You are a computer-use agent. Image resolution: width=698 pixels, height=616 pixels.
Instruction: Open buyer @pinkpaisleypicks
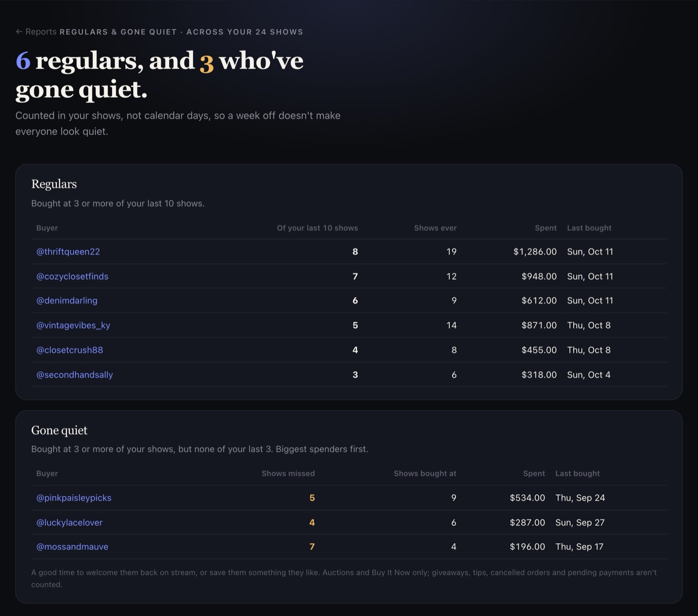[x=73, y=498]
